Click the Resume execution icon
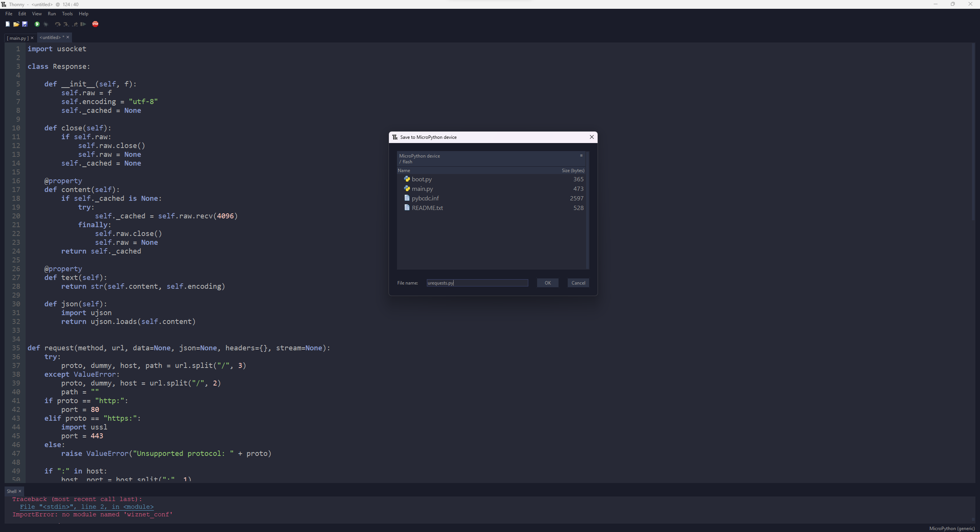The width and height of the screenshot is (980, 532). click(83, 24)
